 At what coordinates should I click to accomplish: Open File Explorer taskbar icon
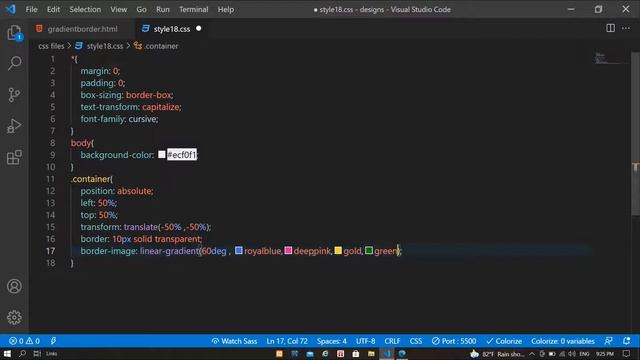[371, 353]
